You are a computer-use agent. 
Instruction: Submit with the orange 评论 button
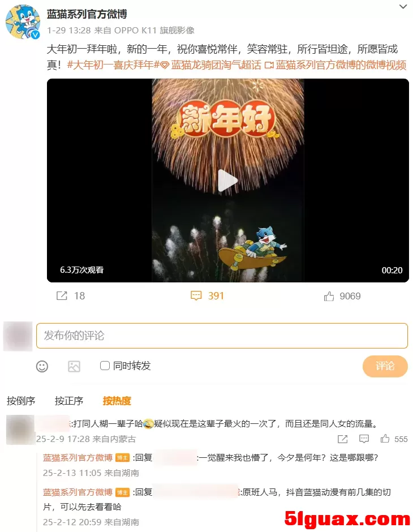[385, 366]
